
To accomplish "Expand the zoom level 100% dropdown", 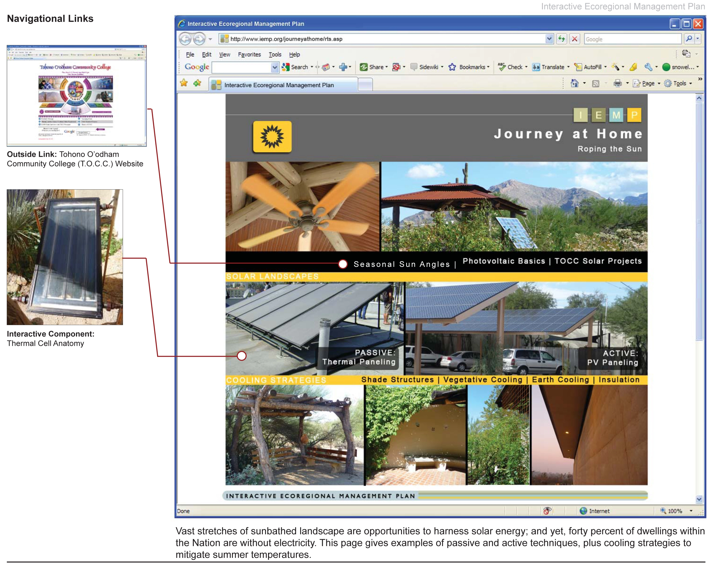I will click(691, 511).
